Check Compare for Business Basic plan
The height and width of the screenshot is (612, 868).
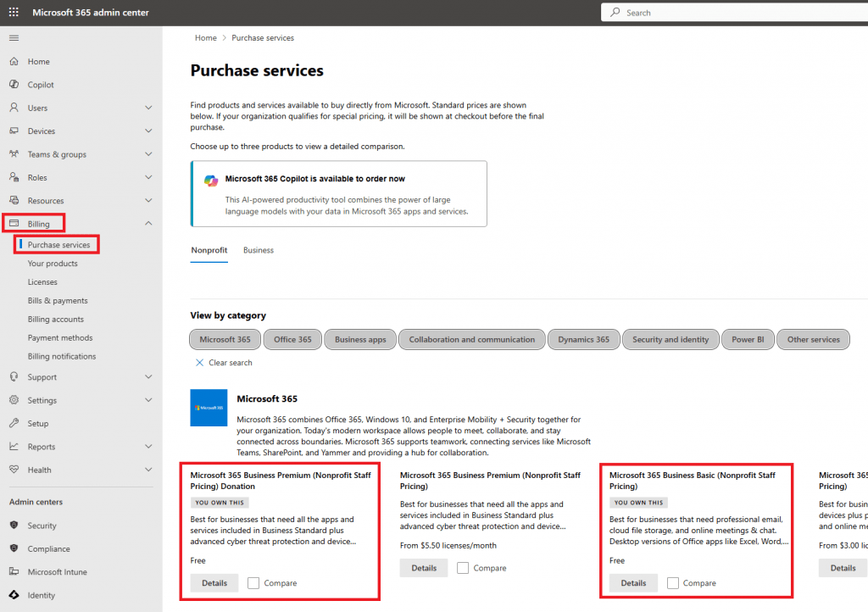tap(672, 582)
